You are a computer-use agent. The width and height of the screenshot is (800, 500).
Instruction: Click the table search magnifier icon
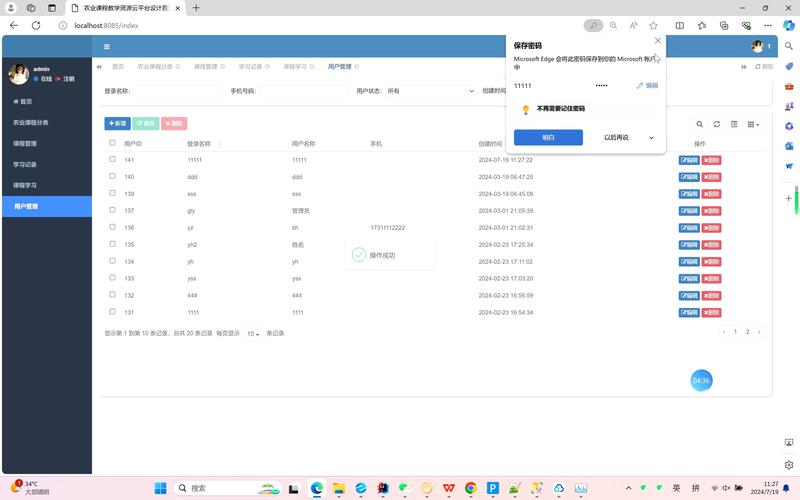coord(699,124)
